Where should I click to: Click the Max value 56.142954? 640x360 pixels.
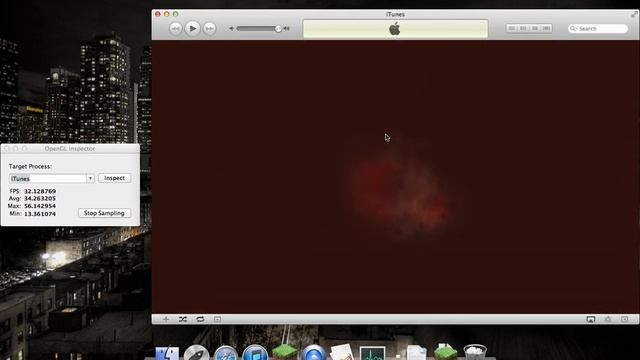pyautogui.click(x=40, y=206)
